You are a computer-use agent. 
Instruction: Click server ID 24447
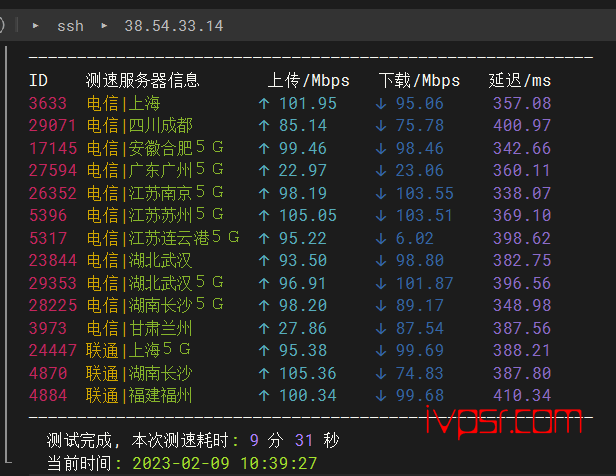click(x=53, y=350)
